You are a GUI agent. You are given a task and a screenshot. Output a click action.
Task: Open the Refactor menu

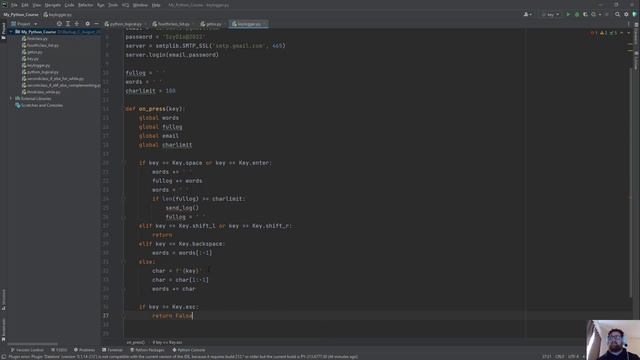(x=85, y=5)
